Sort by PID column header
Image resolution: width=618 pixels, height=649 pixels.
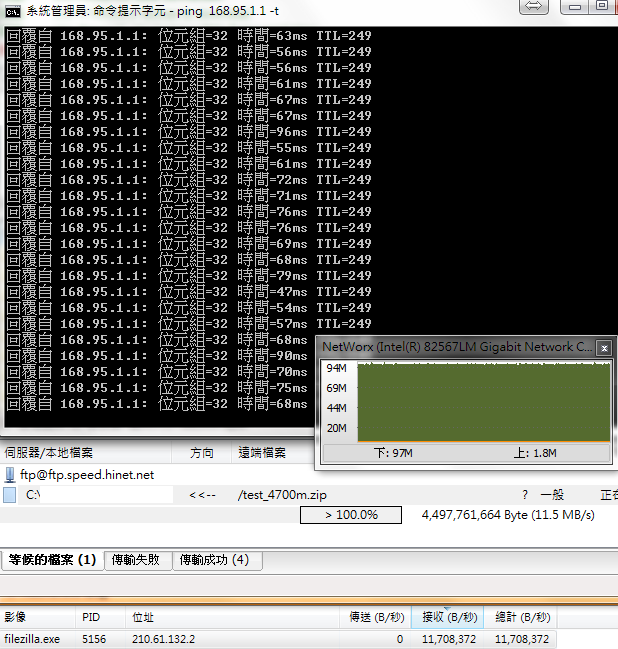tap(101, 617)
